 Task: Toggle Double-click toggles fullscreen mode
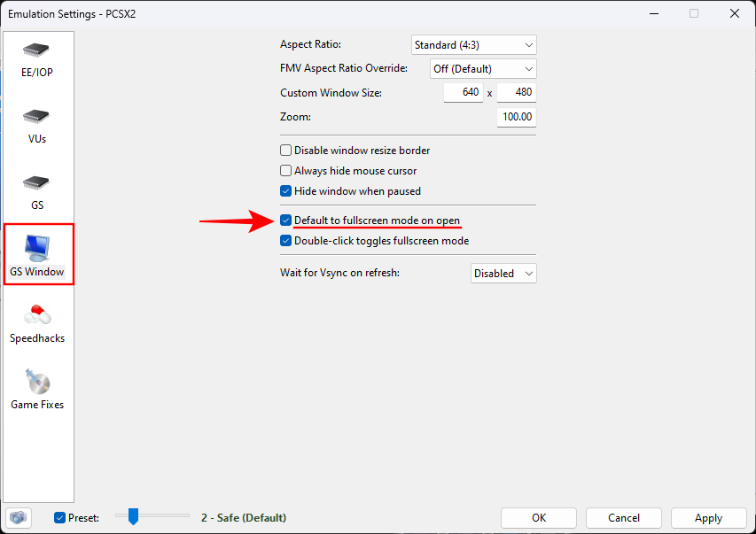pyautogui.click(x=286, y=241)
